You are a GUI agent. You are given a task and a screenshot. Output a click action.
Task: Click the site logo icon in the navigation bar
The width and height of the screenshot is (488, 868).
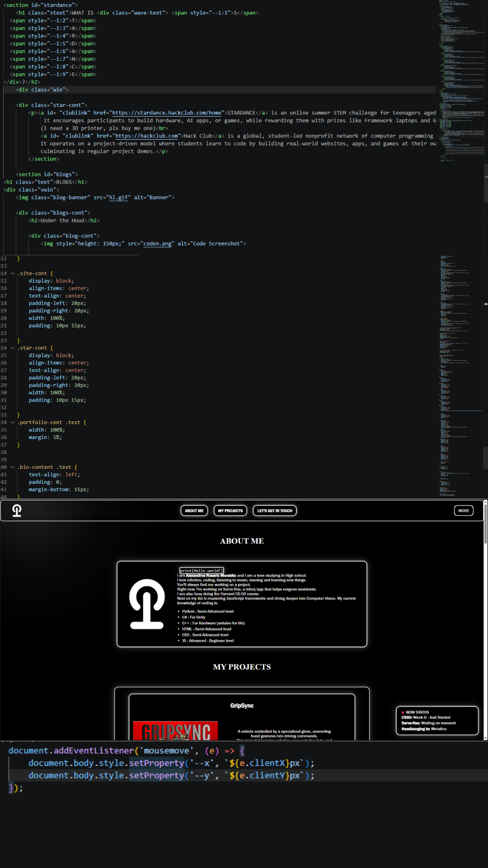(x=17, y=510)
